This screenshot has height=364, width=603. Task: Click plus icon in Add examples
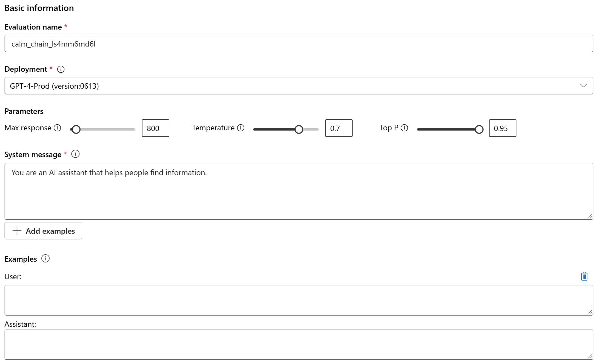coord(17,231)
